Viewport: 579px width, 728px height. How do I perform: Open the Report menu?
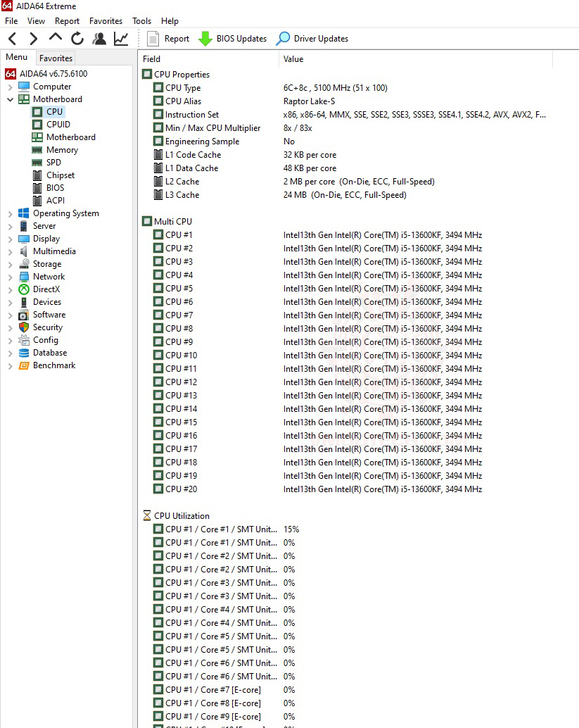68,21
